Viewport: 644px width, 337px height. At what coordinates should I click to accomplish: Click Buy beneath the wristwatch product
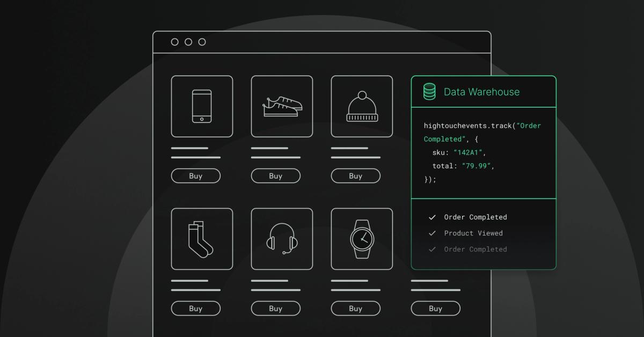click(355, 309)
